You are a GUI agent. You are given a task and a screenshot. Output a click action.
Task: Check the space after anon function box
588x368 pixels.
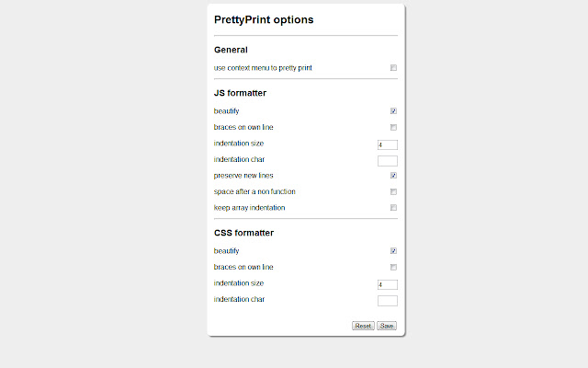tap(393, 191)
